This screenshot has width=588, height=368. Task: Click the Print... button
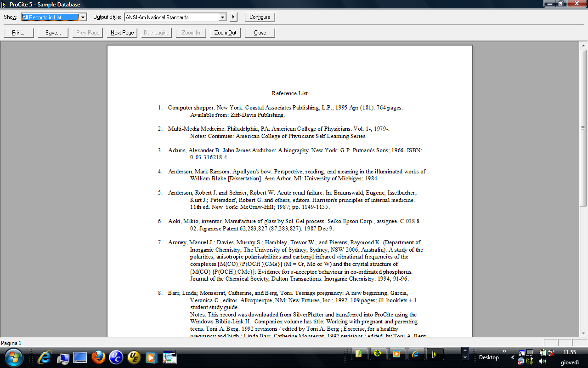pos(18,33)
